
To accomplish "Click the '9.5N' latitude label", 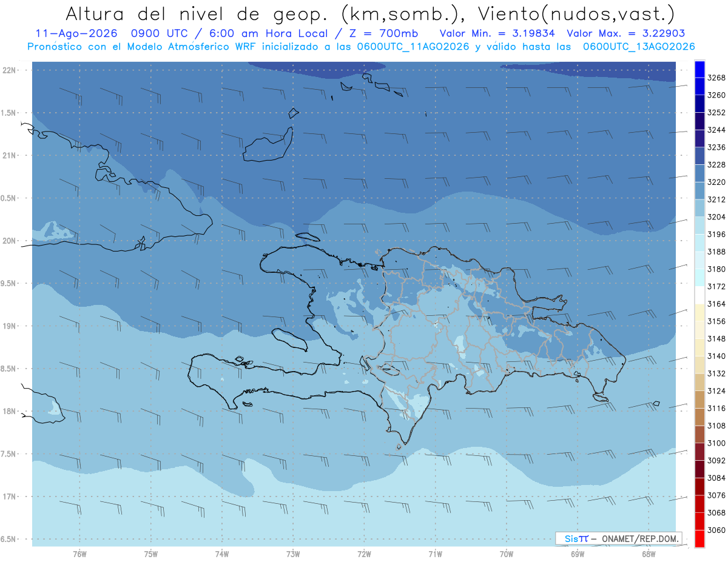I will pyautogui.click(x=8, y=284).
